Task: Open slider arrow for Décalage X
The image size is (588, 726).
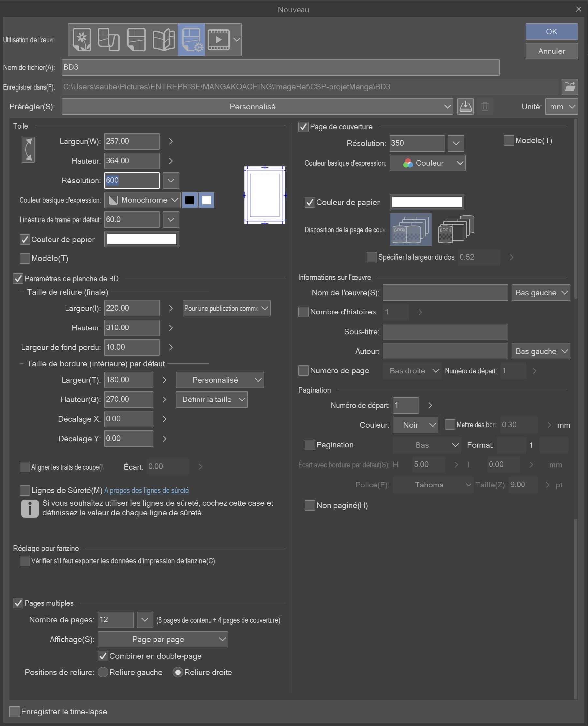Action: (x=165, y=419)
